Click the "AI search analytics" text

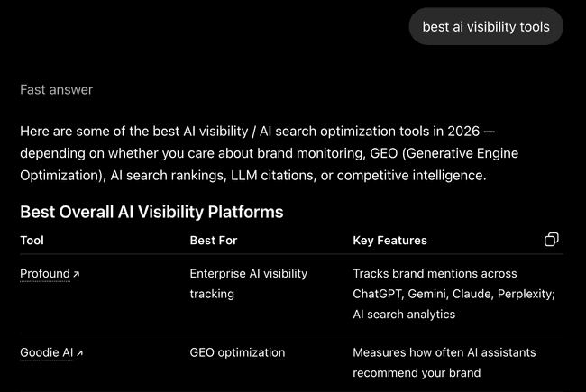(404, 315)
